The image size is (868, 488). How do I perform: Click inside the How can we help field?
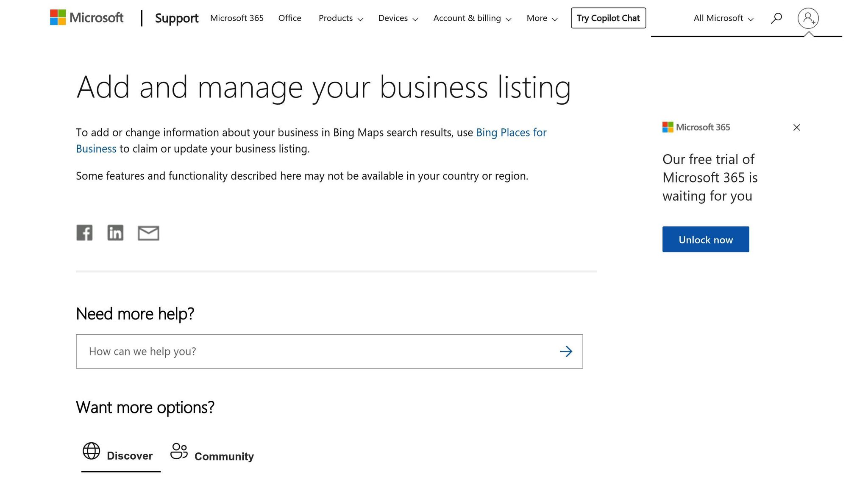click(297, 351)
